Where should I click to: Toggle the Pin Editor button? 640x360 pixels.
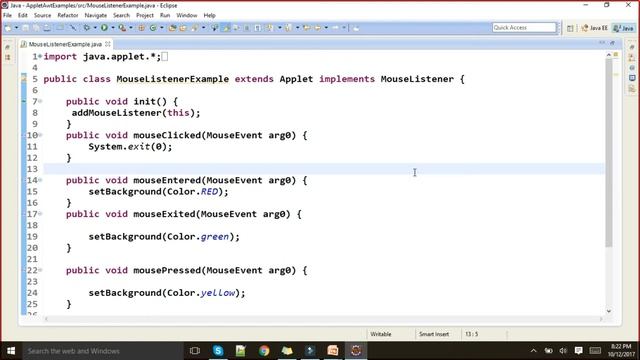(x=356, y=28)
